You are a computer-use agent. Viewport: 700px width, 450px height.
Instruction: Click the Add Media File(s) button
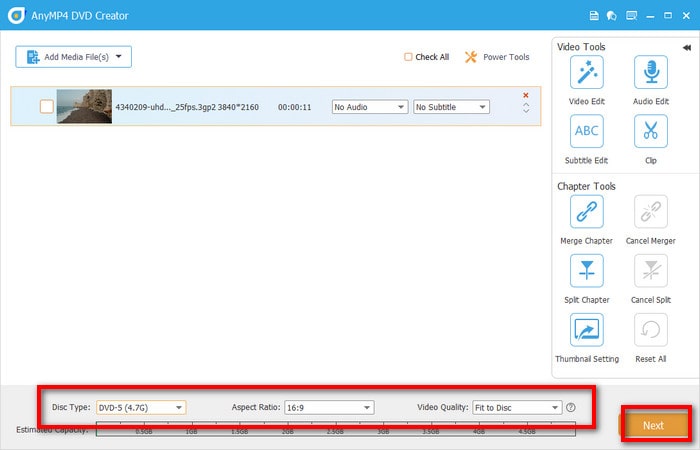tap(73, 57)
